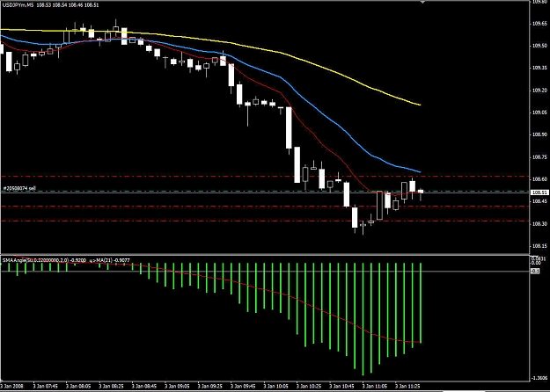Click the '3 Jan 09:25' time axis label
The height and width of the screenshot is (392, 550).
(x=210, y=386)
